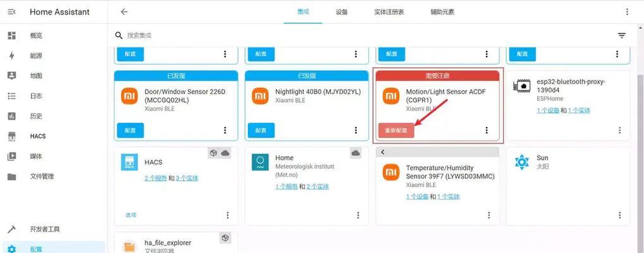Click the 日志 list icon
The image size is (644, 253).
pyautogui.click(x=11, y=96)
